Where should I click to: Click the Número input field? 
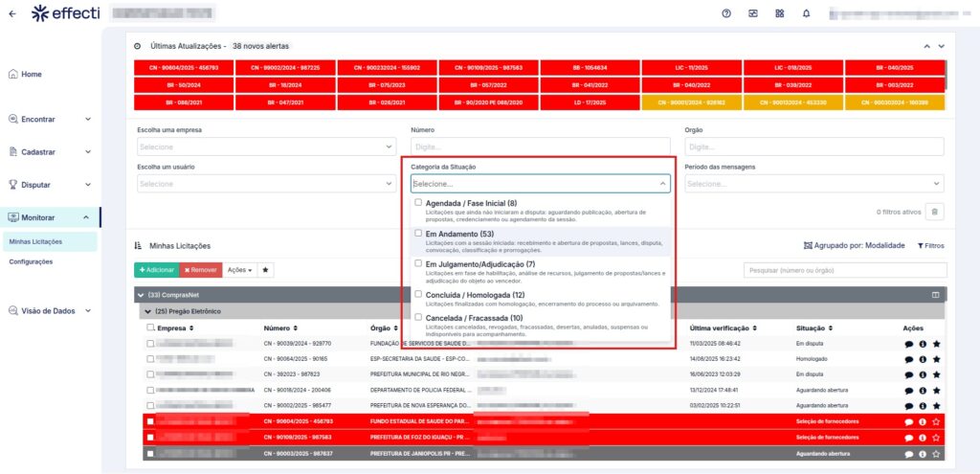tap(541, 147)
